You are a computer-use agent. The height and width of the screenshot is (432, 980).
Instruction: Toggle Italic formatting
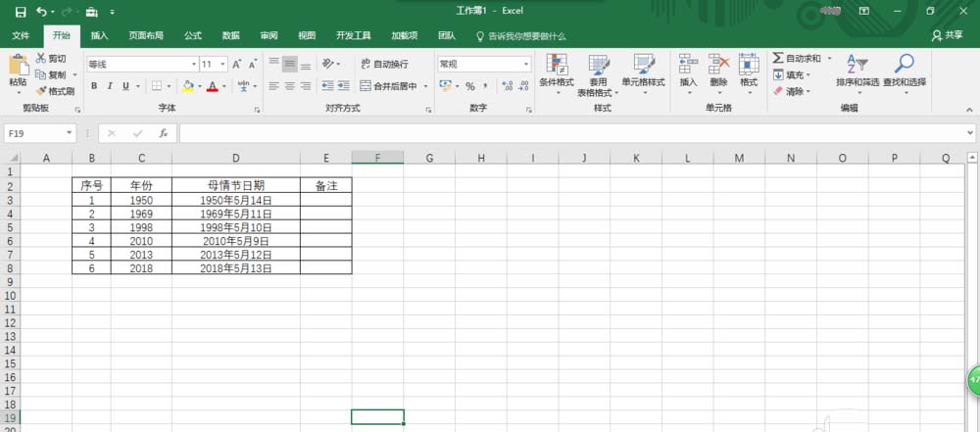(x=110, y=86)
